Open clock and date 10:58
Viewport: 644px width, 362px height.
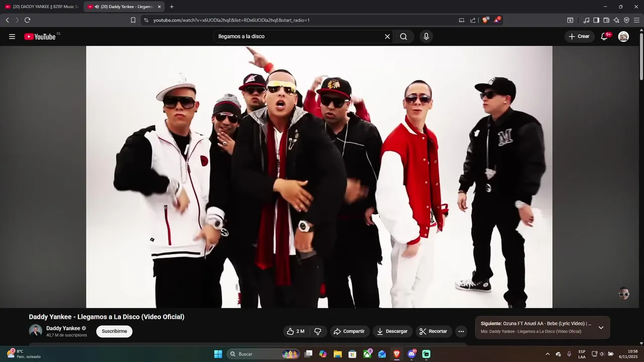pyautogui.click(x=628, y=354)
